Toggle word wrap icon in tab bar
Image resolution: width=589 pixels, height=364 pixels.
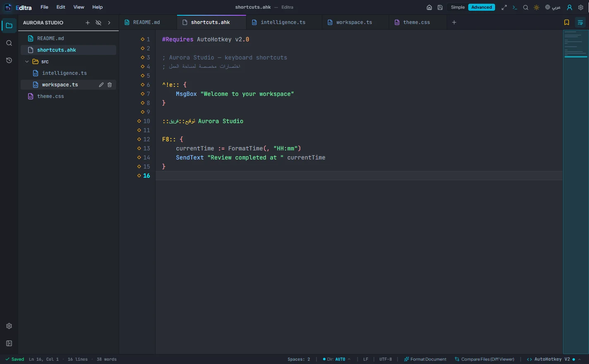pos(580,22)
